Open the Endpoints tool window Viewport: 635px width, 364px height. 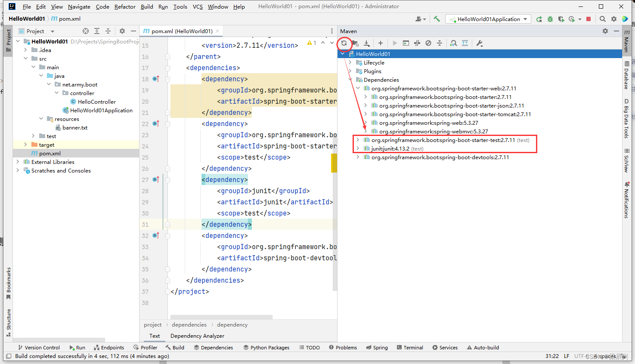tap(109, 347)
